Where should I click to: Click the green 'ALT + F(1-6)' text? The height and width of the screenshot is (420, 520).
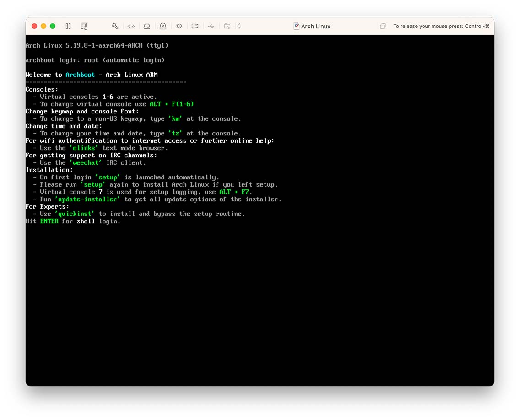(x=172, y=104)
